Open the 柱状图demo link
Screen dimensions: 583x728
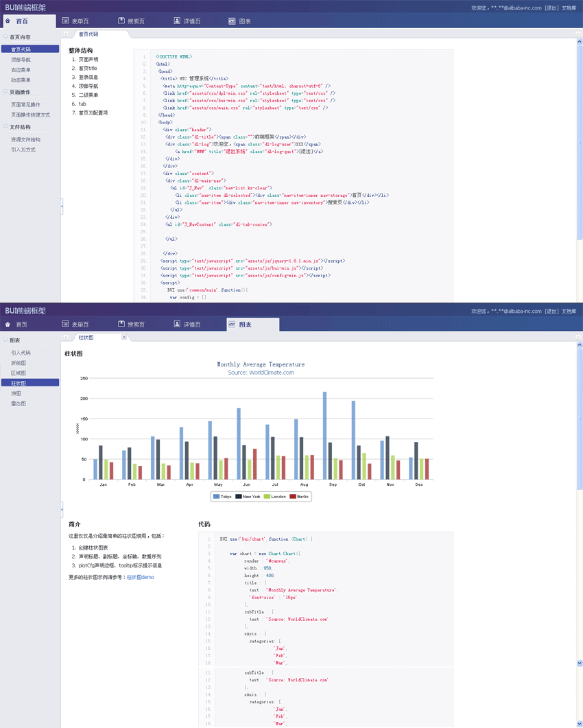coord(140,577)
